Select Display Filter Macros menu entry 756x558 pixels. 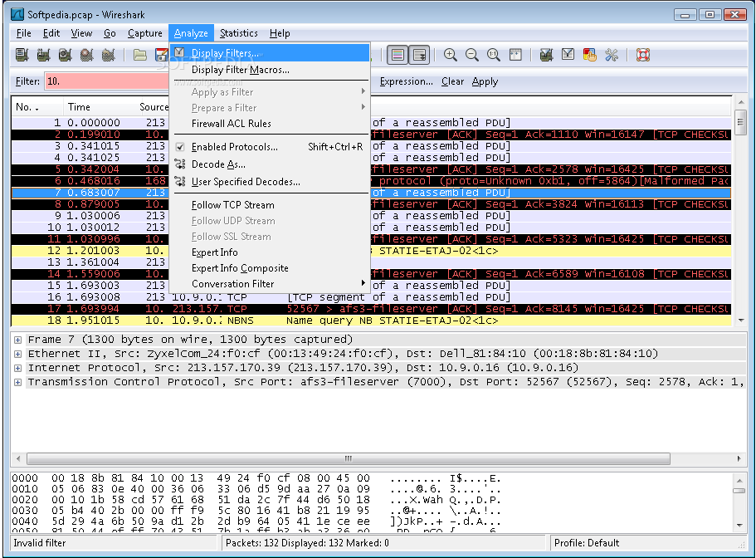pyautogui.click(x=240, y=70)
